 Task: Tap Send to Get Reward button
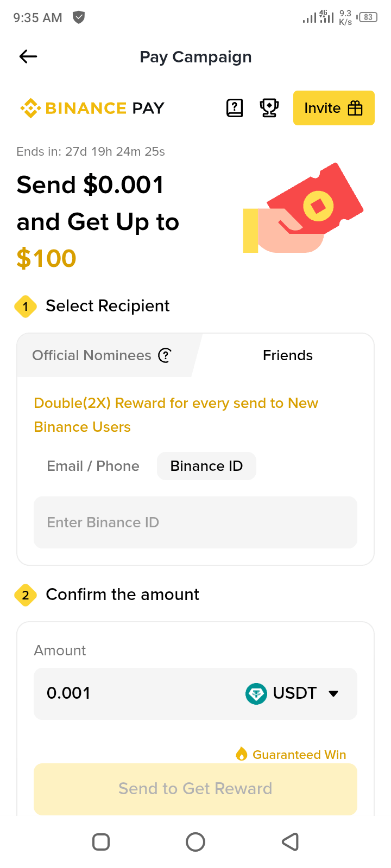click(x=195, y=789)
